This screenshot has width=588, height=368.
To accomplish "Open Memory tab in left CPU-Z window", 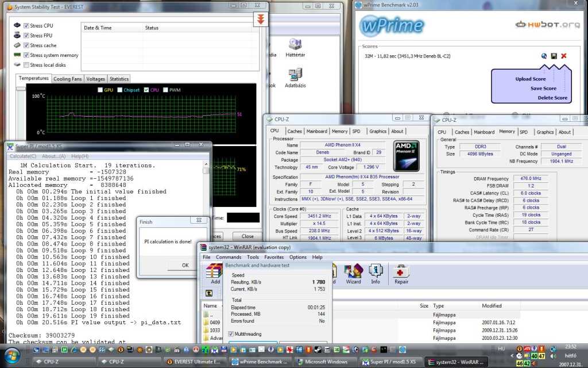I will [339, 132].
